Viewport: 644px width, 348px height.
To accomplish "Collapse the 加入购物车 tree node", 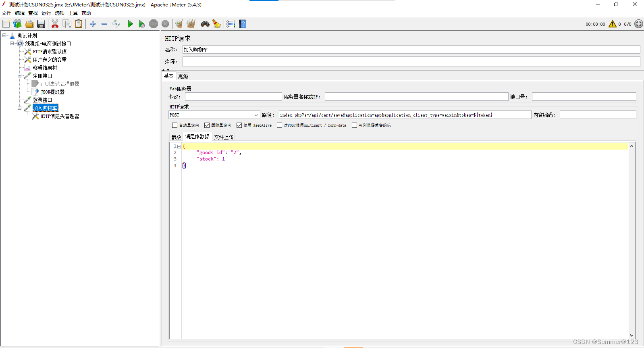I will tap(20, 108).
